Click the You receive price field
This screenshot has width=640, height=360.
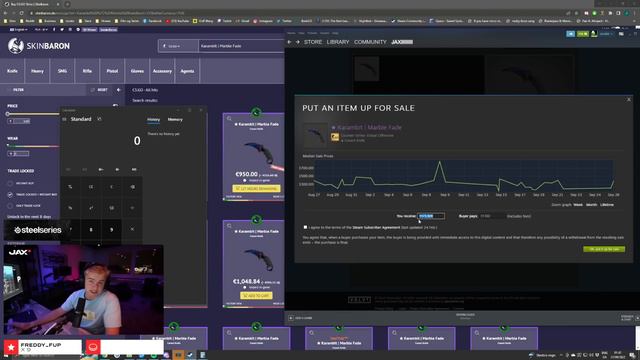click(x=431, y=216)
